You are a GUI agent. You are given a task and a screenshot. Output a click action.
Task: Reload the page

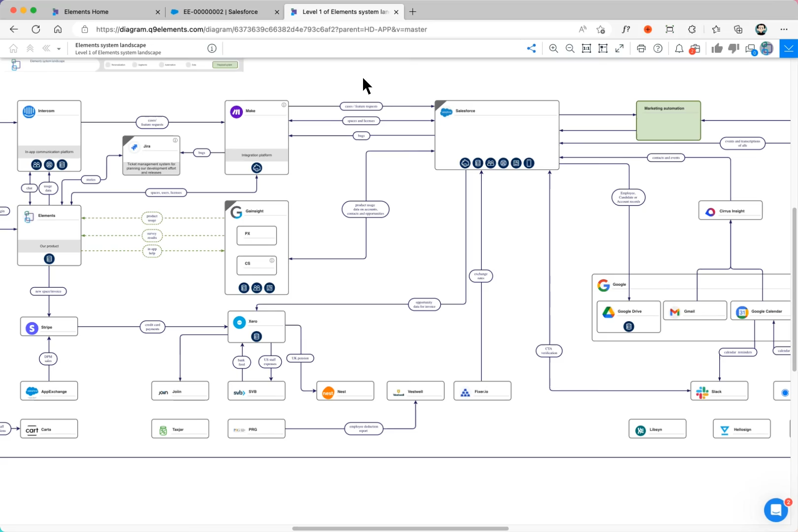(36, 29)
